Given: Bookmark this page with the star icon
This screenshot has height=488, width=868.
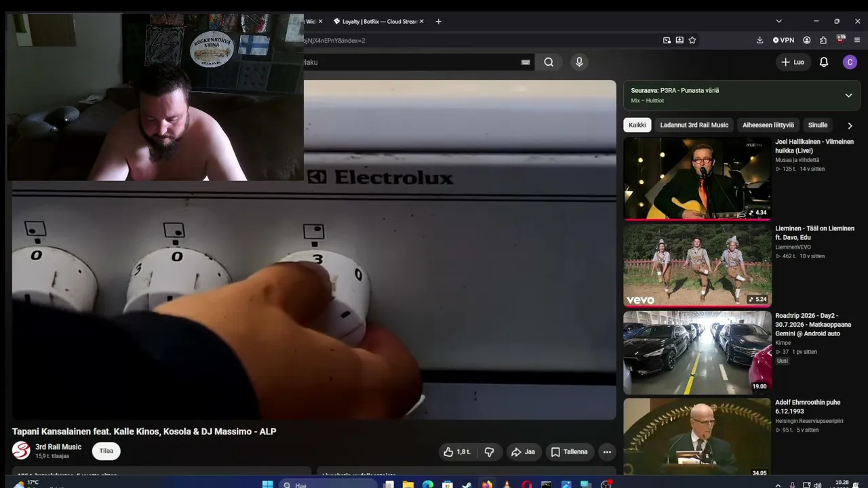Looking at the screenshot, I should (x=692, y=40).
